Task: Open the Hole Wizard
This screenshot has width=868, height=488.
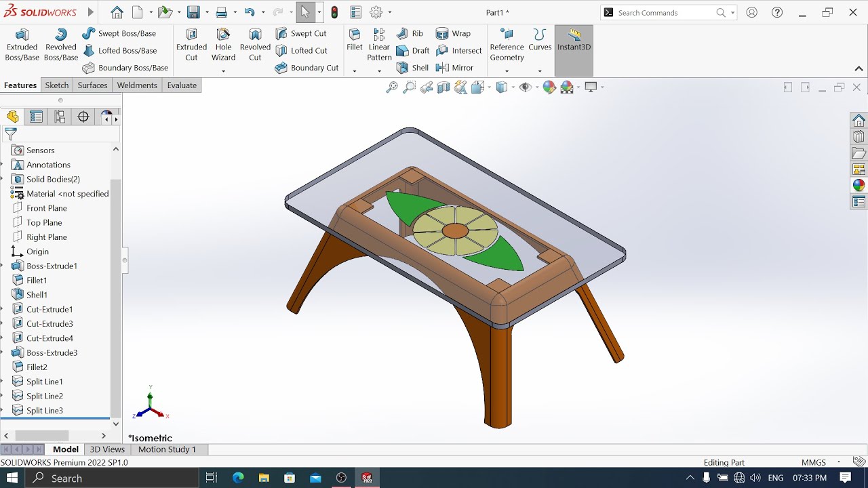Action: tap(223, 45)
